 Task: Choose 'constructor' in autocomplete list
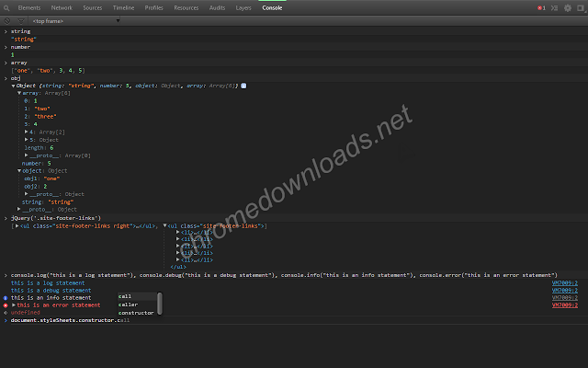[x=137, y=313]
